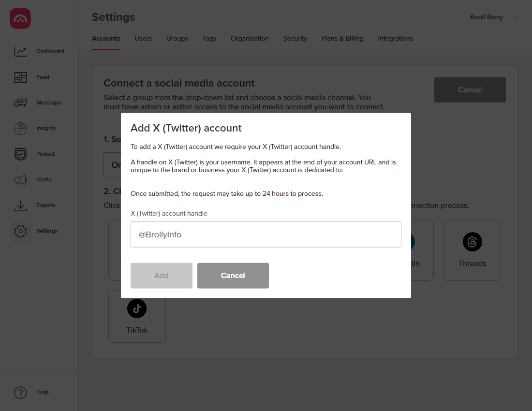Open the Dashboard chart icon
This screenshot has width=532, height=411.
[x=20, y=52]
